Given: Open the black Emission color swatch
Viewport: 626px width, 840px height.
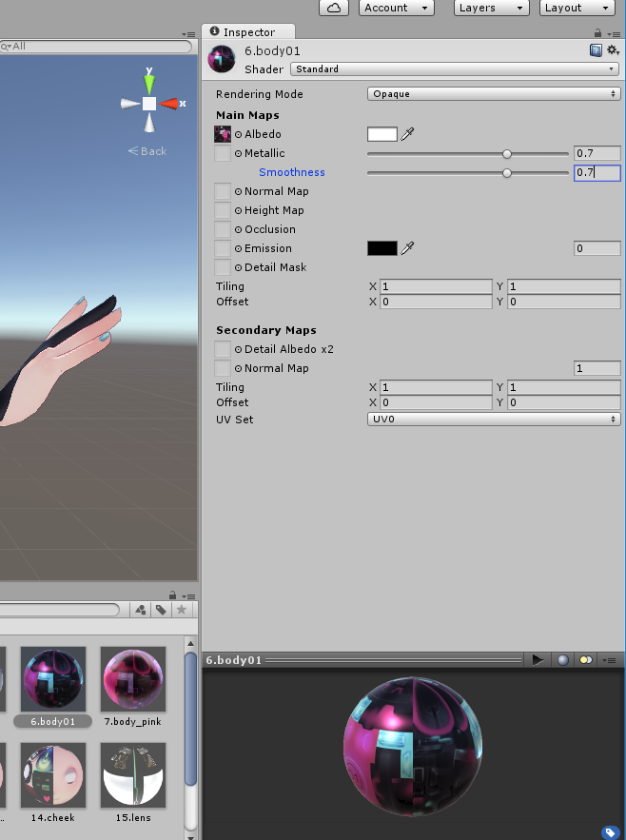Looking at the screenshot, I should point(382,248).
